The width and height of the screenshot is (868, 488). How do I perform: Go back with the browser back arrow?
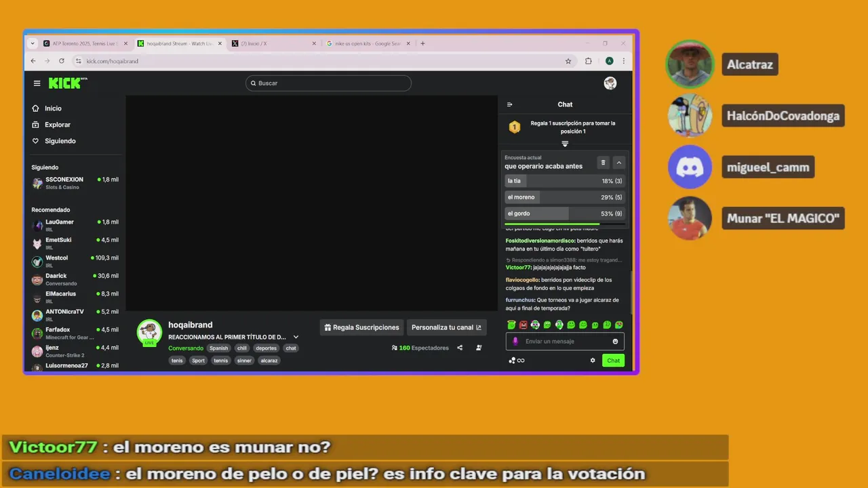click(x=33, y=61)
